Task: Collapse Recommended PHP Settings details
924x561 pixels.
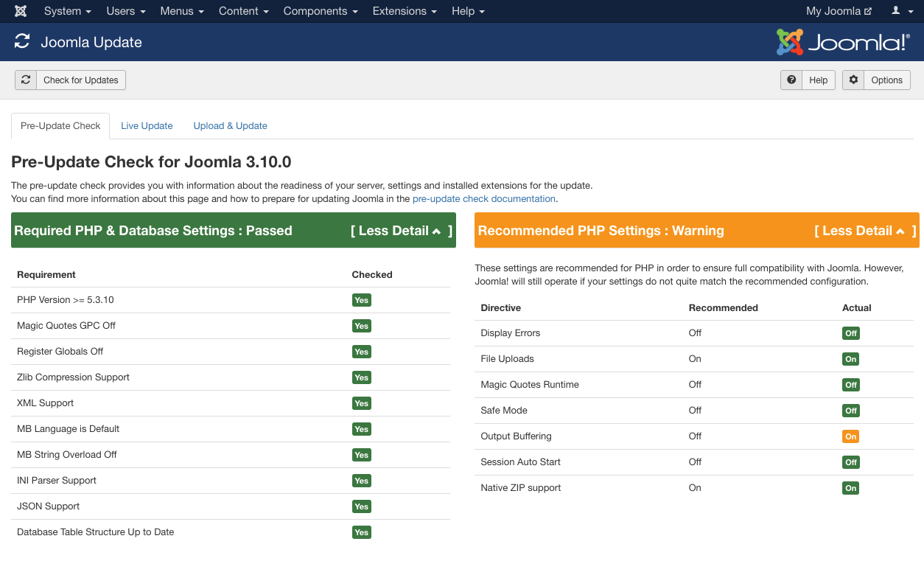Action: click(x=864, y=231)
